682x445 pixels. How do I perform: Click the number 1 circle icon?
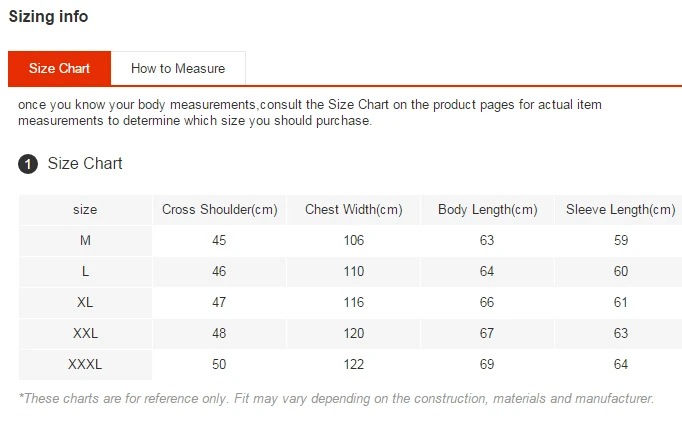click(28, 164)
